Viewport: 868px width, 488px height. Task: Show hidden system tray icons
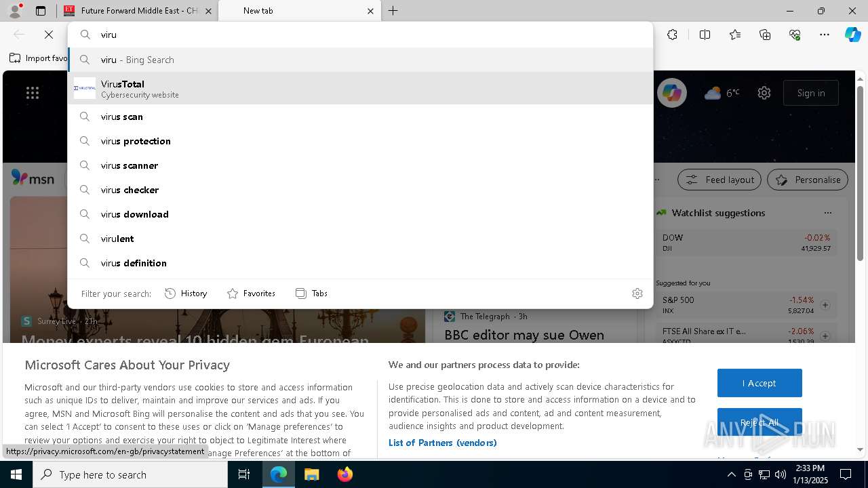click(731, 474)
